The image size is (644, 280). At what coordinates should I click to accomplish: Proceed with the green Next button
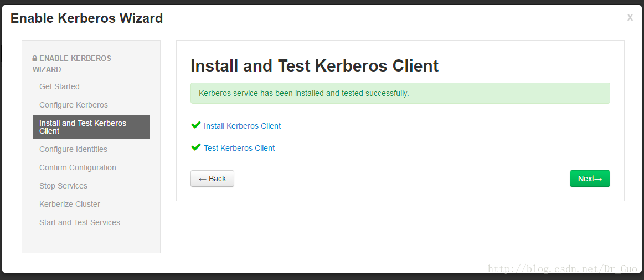[589, 179]
